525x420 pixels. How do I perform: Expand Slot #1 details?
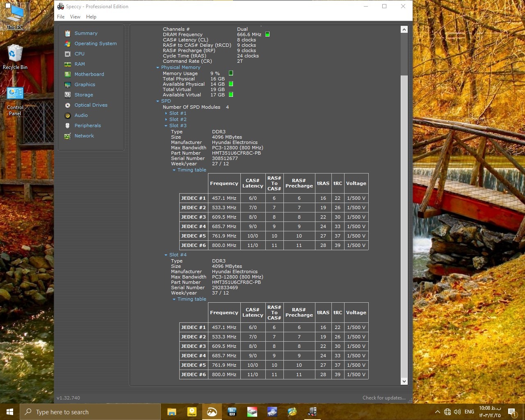(x=166, y=114)
